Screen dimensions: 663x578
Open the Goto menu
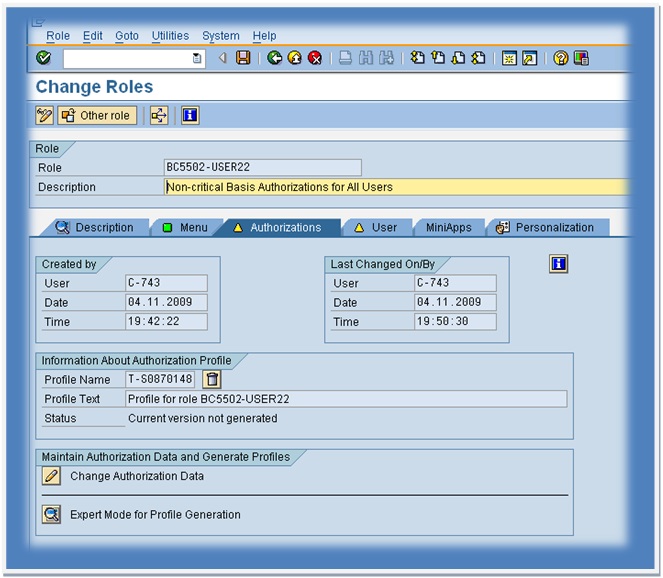coord(127,36)
